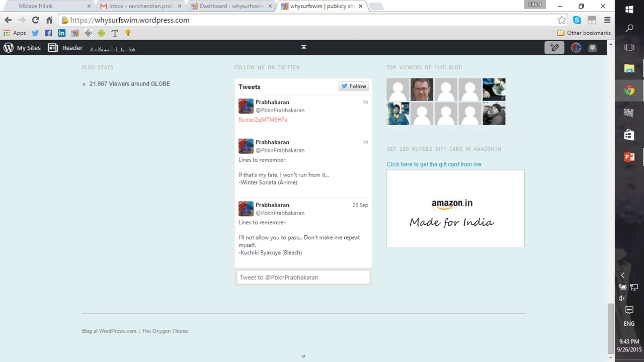644x362 pixels.
Task: Click the Tweet to @PbknPrabhakaran field
Action: click(x=303, y=278)
